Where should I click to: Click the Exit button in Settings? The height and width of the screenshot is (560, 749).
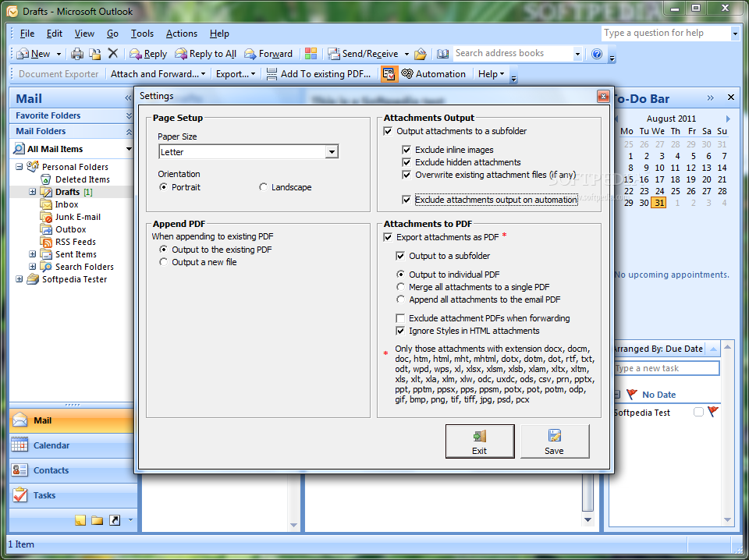tap(480, 441)
